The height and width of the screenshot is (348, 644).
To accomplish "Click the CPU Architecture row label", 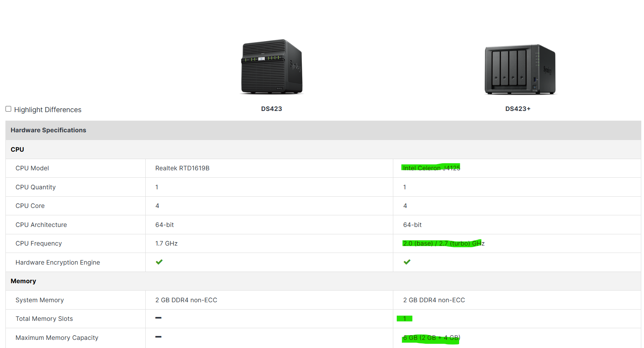I will click(x=41, y=225).
